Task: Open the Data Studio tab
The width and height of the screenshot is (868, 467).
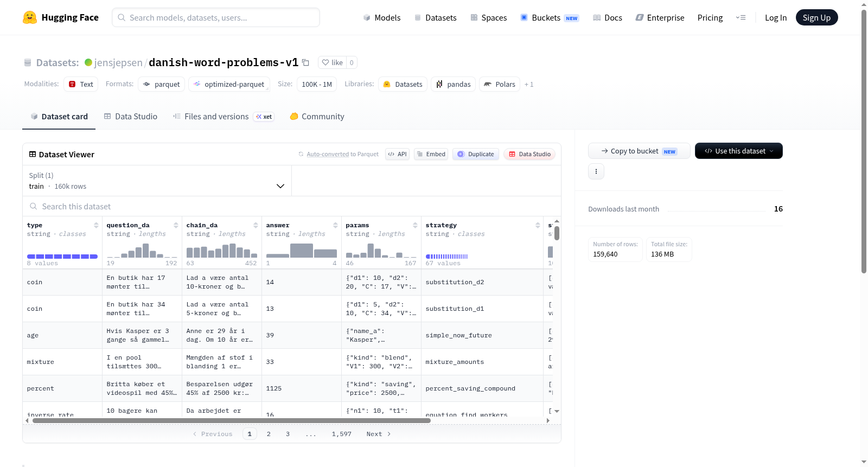Action: [x=131, y=117]
